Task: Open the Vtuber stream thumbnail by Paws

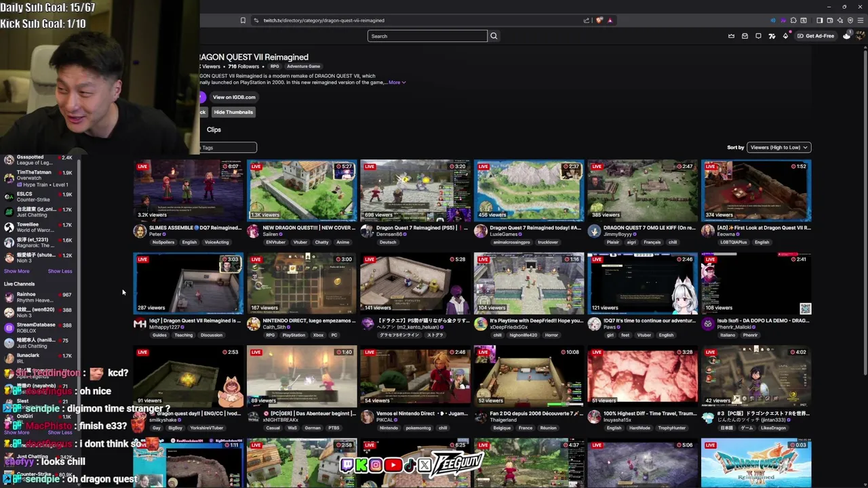Action: coord(642,283)
